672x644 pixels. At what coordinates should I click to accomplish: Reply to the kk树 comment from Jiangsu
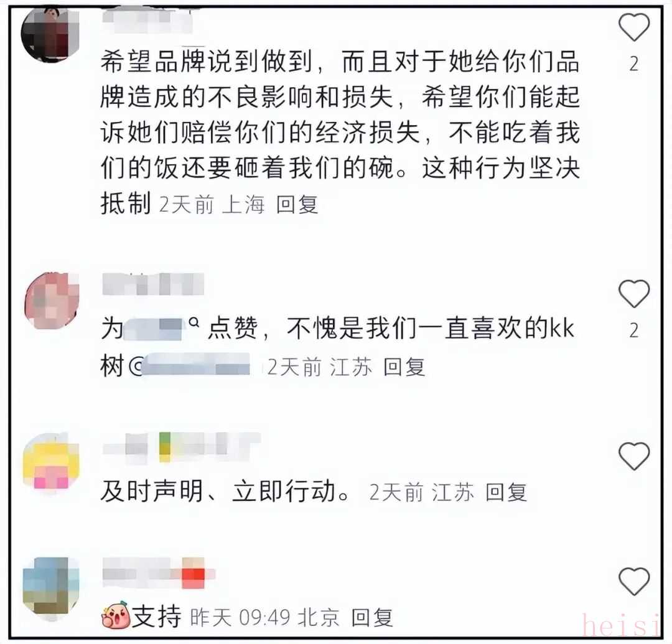(404, 367)
